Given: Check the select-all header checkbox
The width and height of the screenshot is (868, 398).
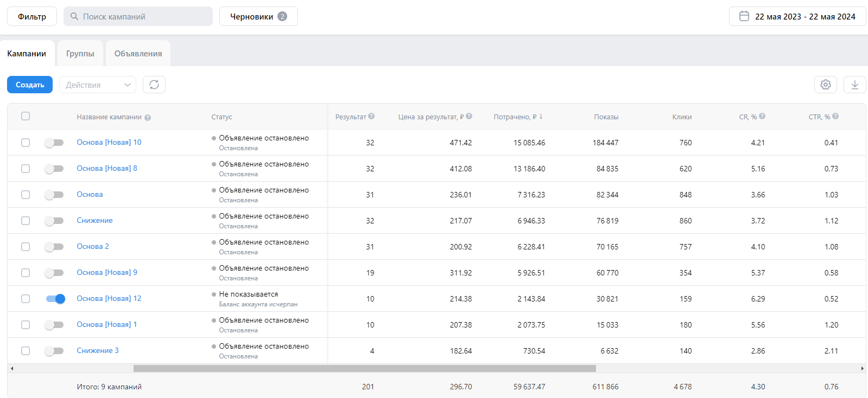Looking at the screenshot, I should click(x=26, y=116).
